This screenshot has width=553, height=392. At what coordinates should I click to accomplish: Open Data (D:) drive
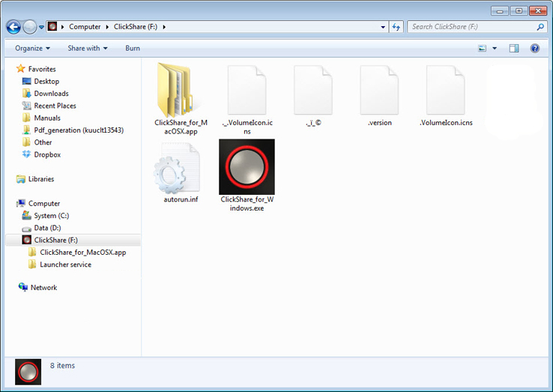(48, 228)
